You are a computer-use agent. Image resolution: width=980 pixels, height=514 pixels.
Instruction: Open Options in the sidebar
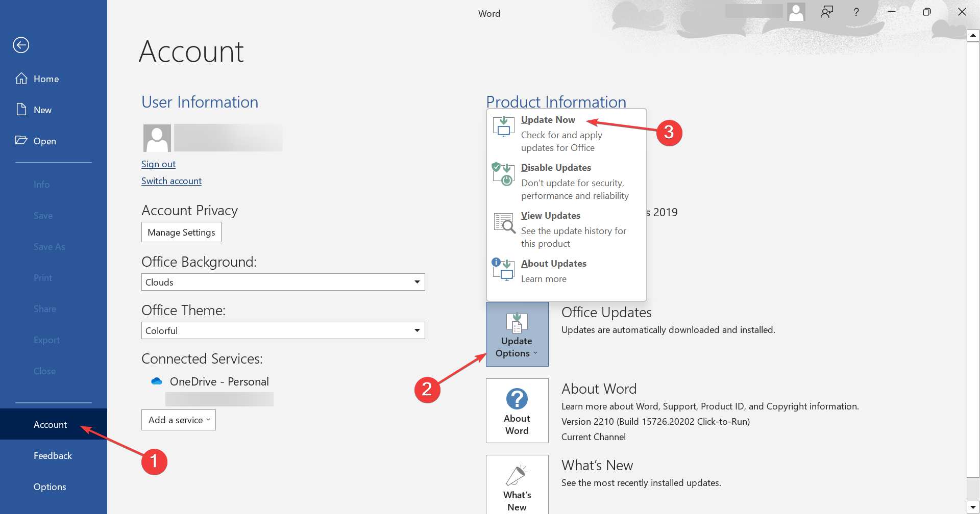pos(54,486)
